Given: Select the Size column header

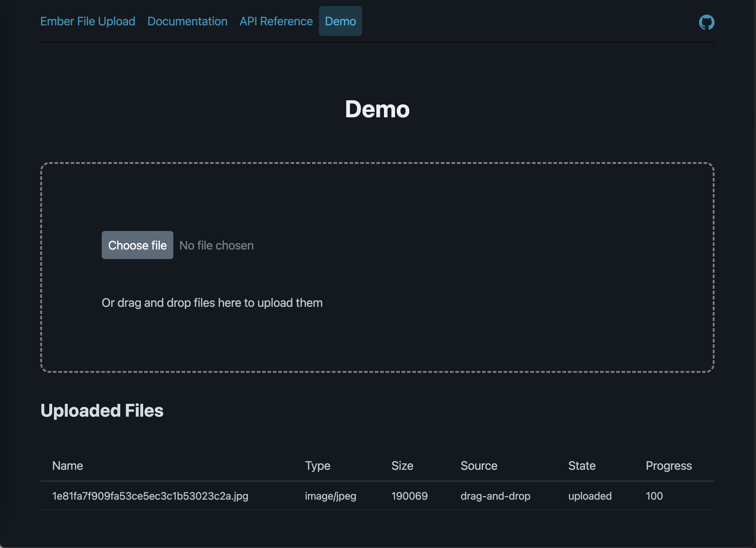Looking at the screenshot, I should pyautogui.click(x=402, y=466).
